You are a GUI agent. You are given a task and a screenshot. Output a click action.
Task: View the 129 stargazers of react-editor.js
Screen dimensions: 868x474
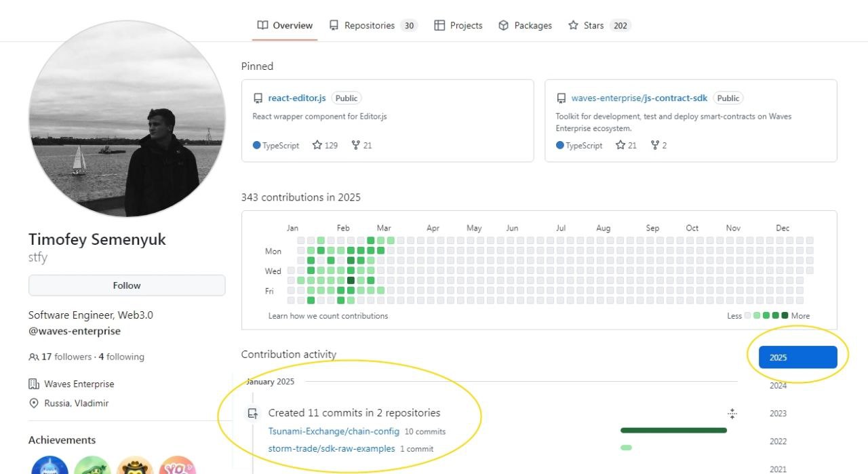[x=325, y=145]
